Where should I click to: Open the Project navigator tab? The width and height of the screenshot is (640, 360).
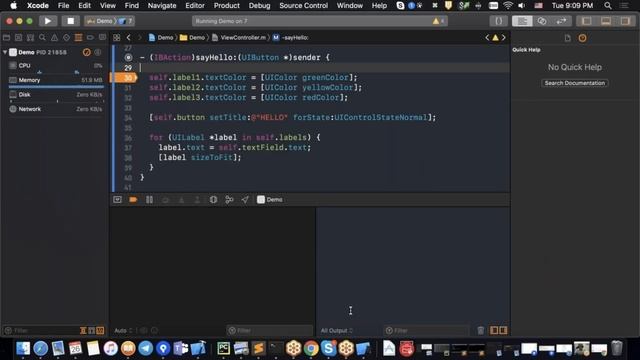[x=6, y=38]
